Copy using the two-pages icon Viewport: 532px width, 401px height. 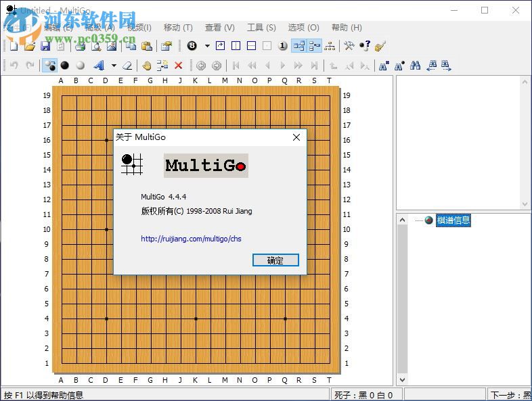[131, 46]
